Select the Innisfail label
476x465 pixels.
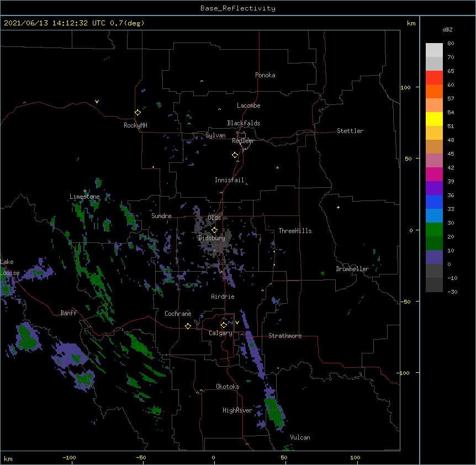coord(230,180)
